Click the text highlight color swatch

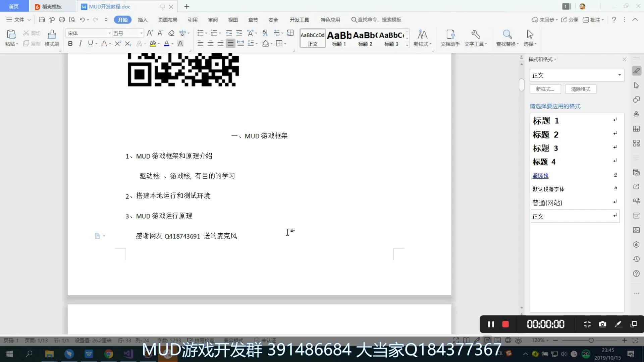pos(153,44)
